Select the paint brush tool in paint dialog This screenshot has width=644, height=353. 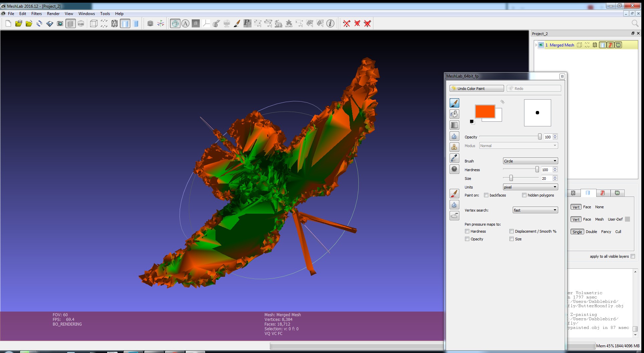point(454,103)
